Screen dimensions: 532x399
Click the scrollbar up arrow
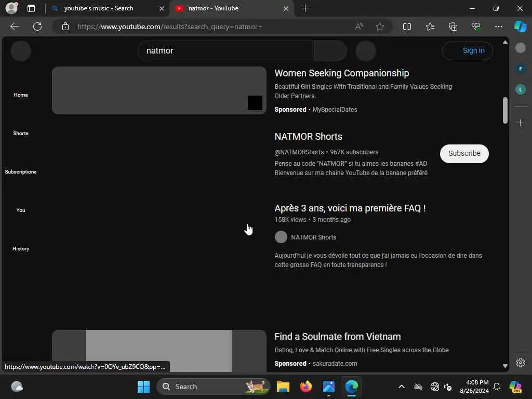(x=505, y=43)
